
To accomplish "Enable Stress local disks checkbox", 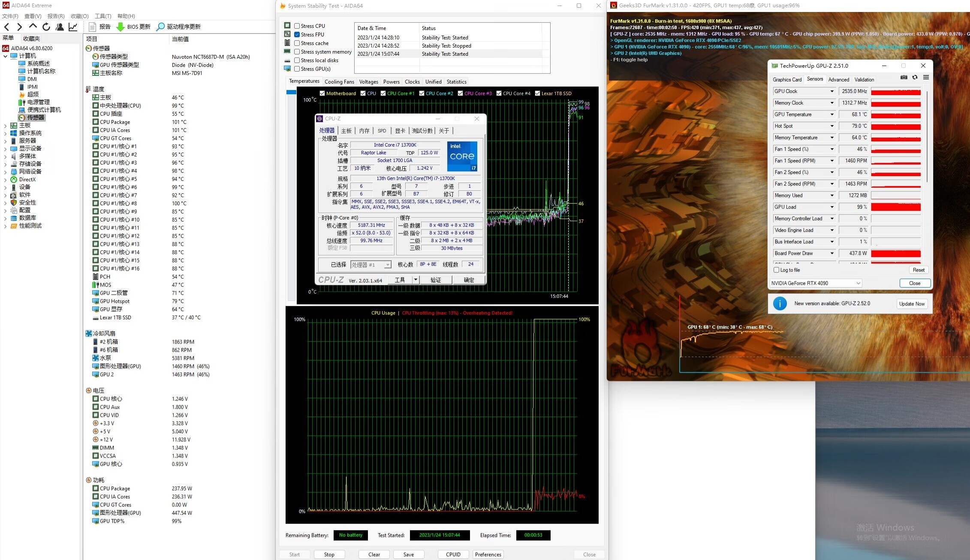I will [x=297, y=60].
